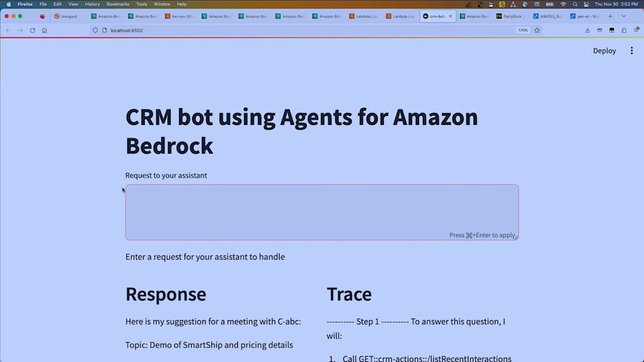The image size is (644, 362).
Task: Reload the current page
Action: pos(32,31)
